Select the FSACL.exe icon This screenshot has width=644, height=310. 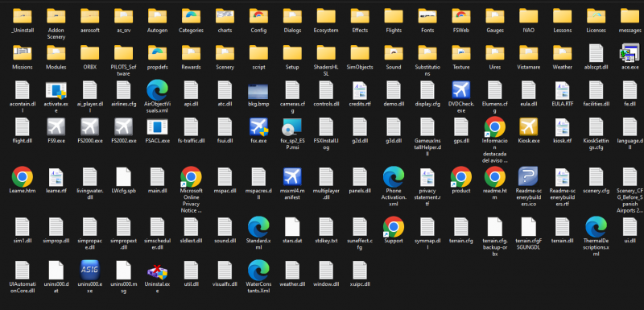[x=157, y=126]
